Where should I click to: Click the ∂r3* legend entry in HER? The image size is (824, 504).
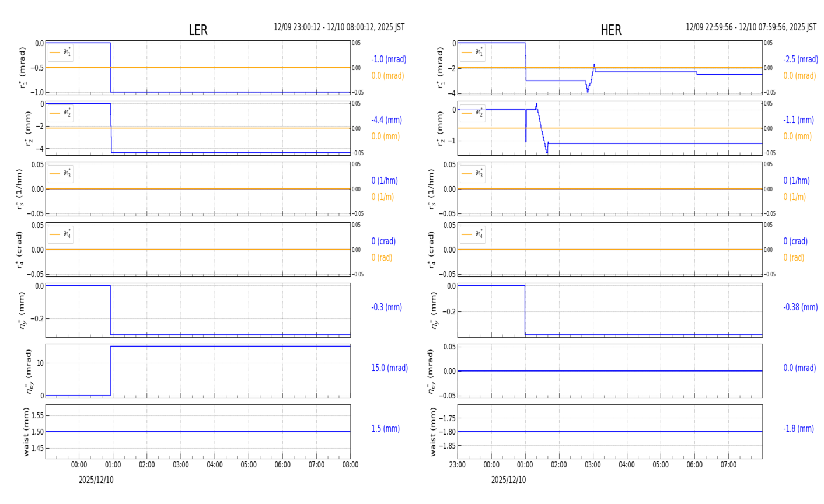point(472,174)
